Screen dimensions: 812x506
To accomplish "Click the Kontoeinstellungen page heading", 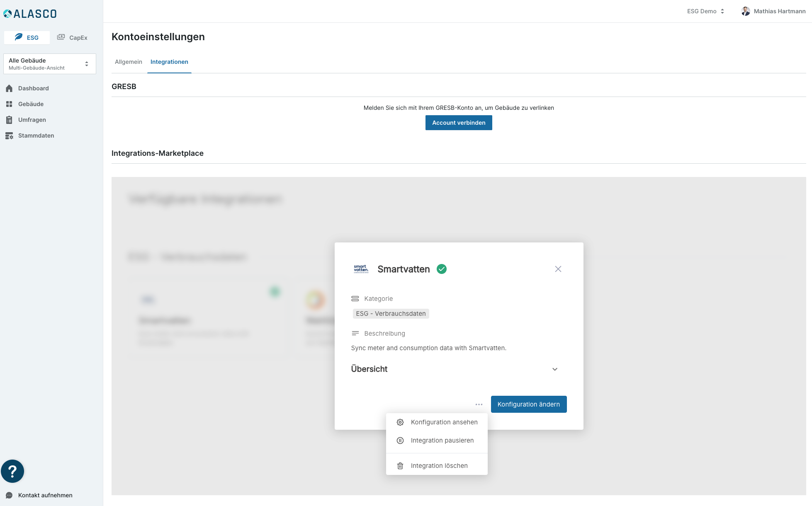I will point(158,37).
